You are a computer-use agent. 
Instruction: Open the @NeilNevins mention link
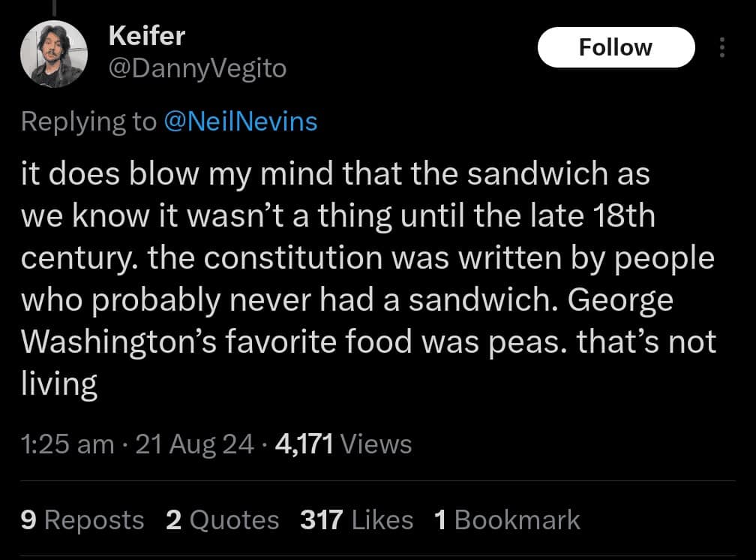240,122
